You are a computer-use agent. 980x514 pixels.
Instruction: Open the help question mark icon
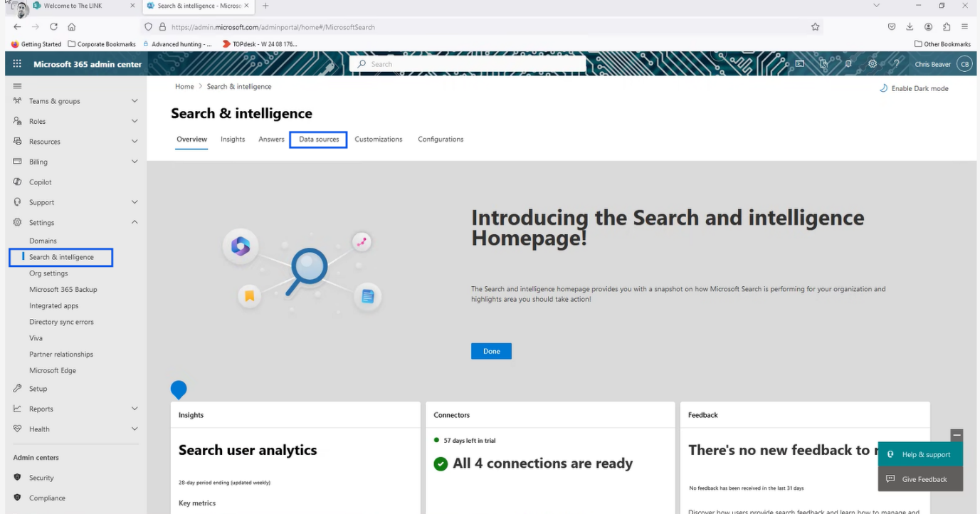(x=897, y=64)
